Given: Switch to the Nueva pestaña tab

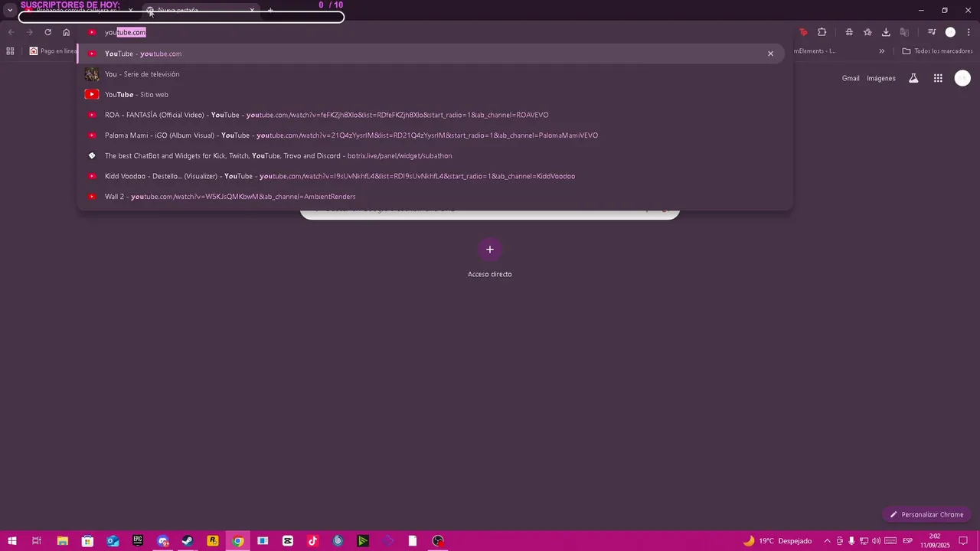Looking at the screenshot, I should pos(201,11).
